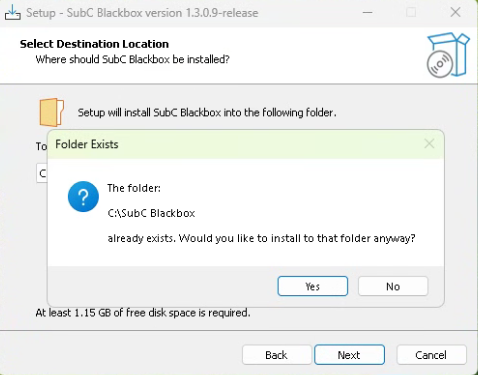
Task: Click the yellow folder icon
Action: [x=52, y=112]
